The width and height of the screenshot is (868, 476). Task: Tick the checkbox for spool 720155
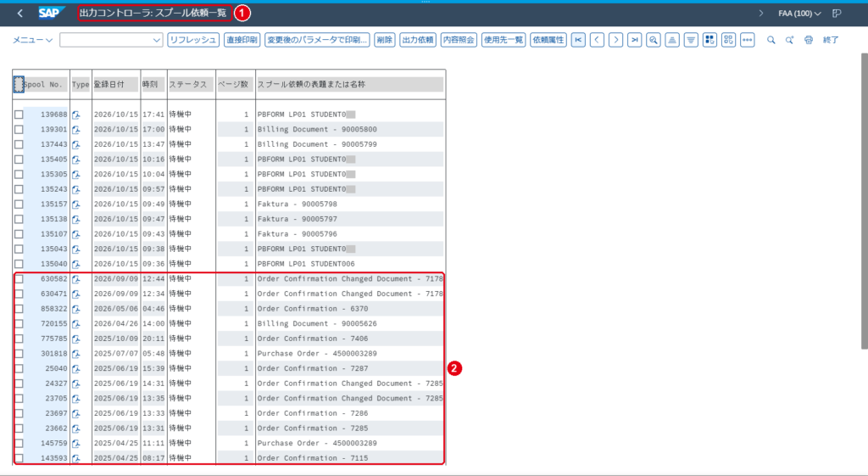(x=19, y=323)
